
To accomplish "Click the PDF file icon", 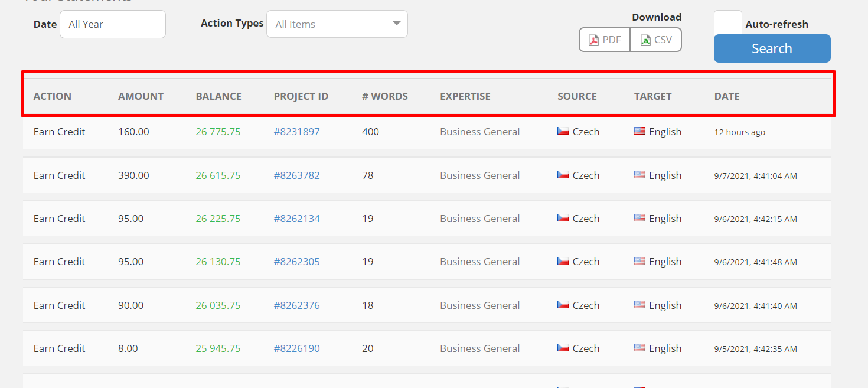I will point(593,40).
